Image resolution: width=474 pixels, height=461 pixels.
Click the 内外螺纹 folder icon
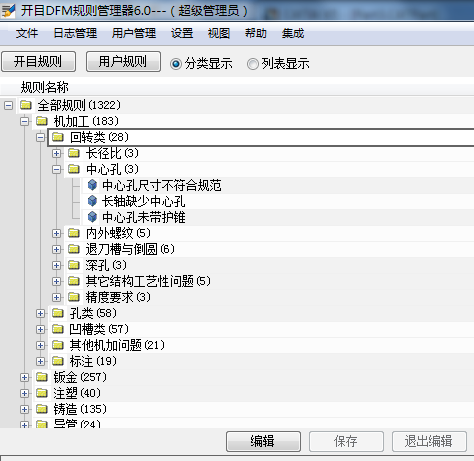pyautogui.click(x=74, y=233)
